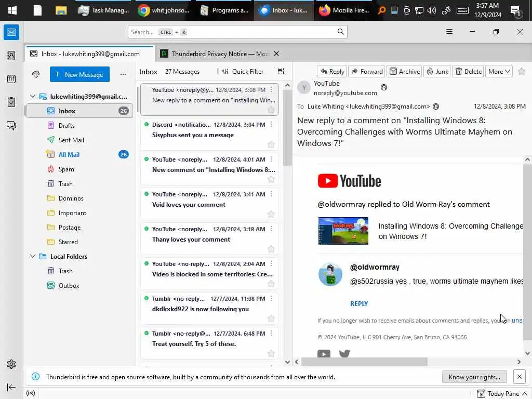Select the Sent Mail folder

79,140
